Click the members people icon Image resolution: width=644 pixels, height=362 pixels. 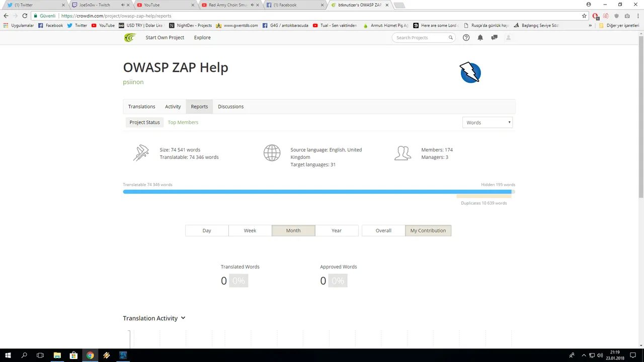[x=403, y=153]
